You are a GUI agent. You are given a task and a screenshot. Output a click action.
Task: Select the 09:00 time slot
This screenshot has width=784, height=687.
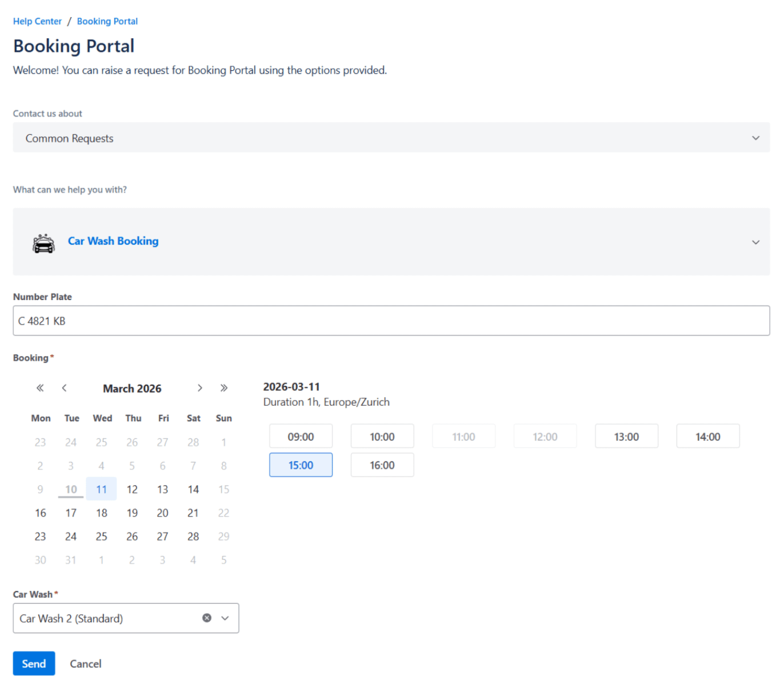click(301, 436)
